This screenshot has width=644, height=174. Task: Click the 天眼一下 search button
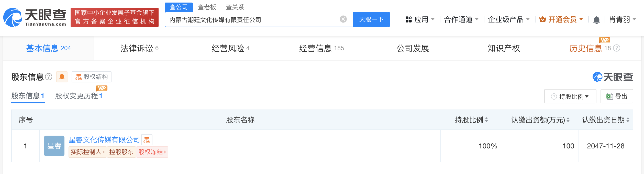(371, 19)
